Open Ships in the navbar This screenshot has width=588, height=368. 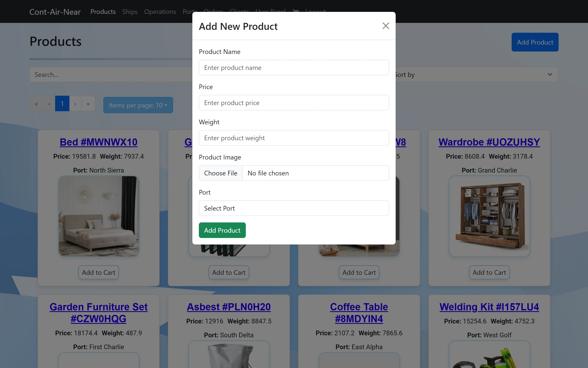pyautogui.click(x=130, y=11)
